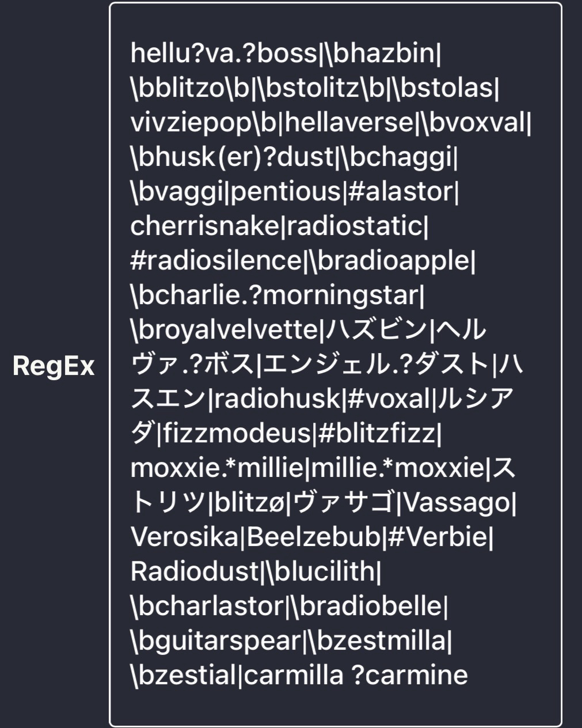Image resolution: width=582 pixels, height=728 pixels.
Task: Click 'Beelzebub' in the regex pattern
Action: coord(314,537)
